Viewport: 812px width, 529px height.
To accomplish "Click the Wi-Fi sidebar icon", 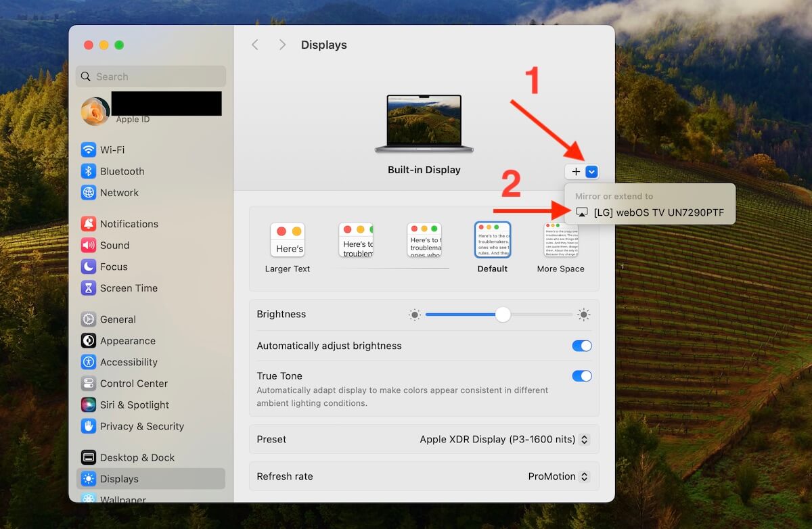I will coord(89,149).
